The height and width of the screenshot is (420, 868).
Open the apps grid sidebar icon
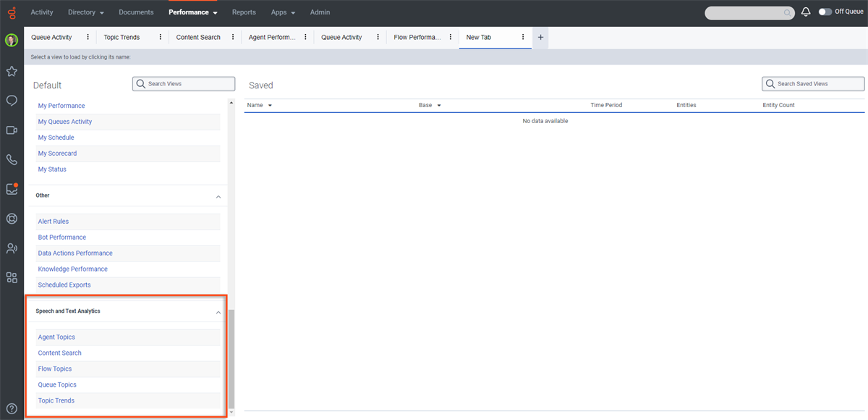pyautogui.click(x=11, y=277)
